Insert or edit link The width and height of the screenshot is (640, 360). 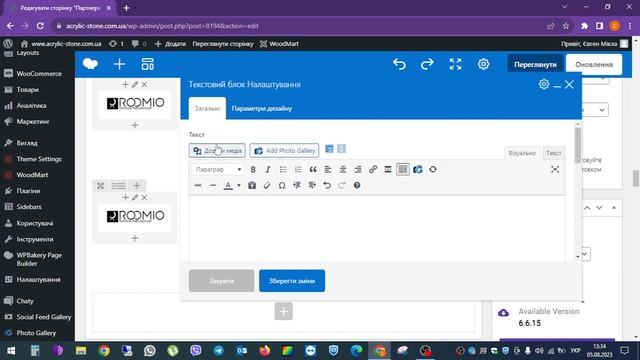373,169
